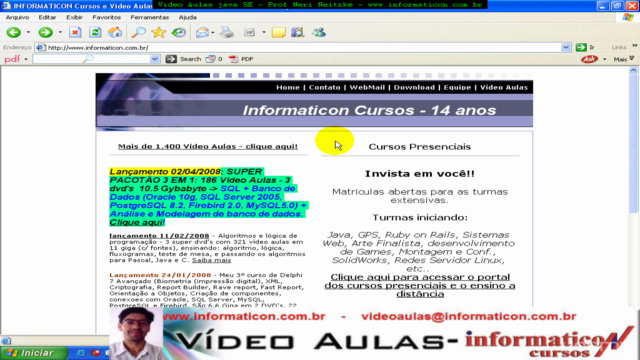Open the yellow Discuss note icon
640x360 pixels.
278,32
